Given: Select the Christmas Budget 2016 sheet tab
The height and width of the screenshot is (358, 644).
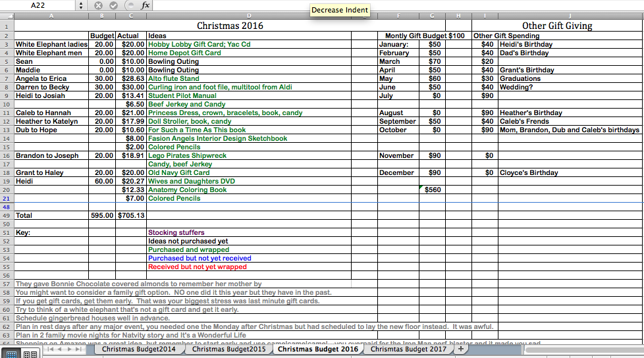Looking at the screenshot, I should click(318, 349).
